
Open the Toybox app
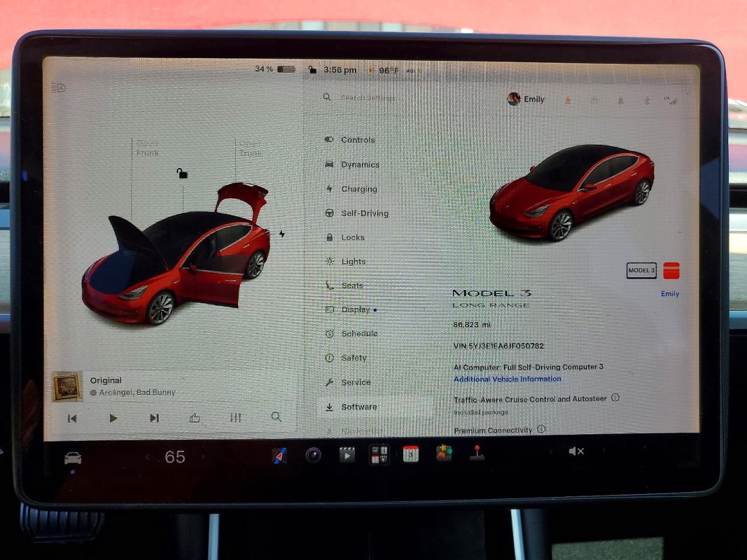click(444, 453)
